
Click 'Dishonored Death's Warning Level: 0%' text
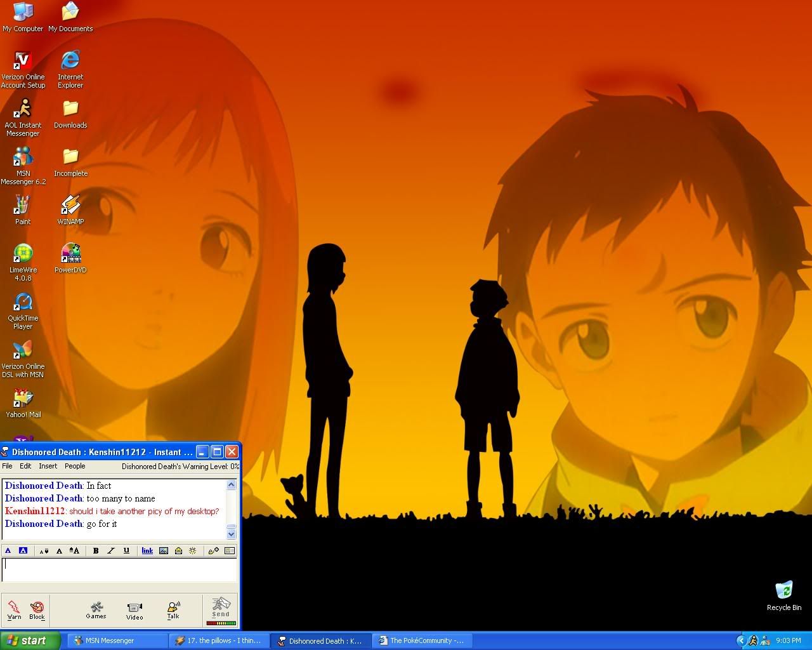point(181,466)
